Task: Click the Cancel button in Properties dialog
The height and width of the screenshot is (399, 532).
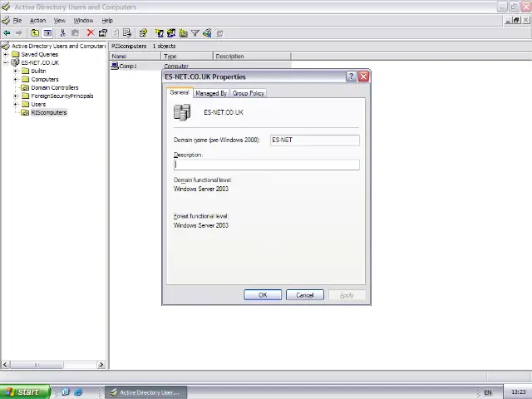Action: tap(305, 295)
